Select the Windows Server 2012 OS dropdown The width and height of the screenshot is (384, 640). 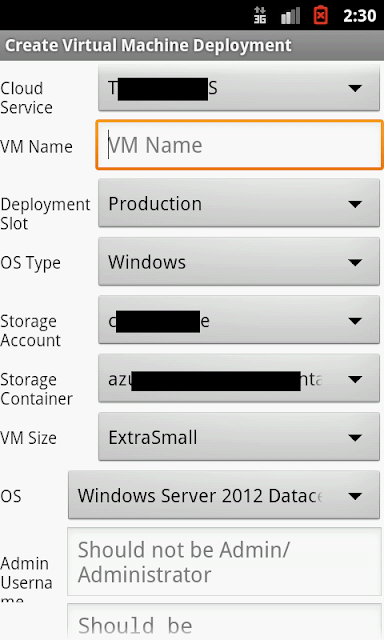coord(224,496)
